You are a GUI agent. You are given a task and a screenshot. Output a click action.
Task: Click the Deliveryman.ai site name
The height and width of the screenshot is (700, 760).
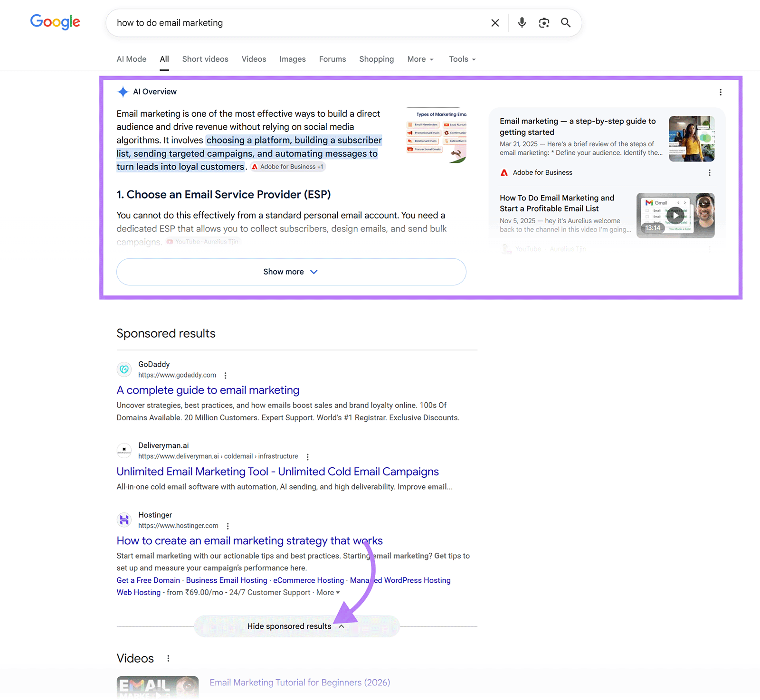pyautogui.click(x=163, y=445)
